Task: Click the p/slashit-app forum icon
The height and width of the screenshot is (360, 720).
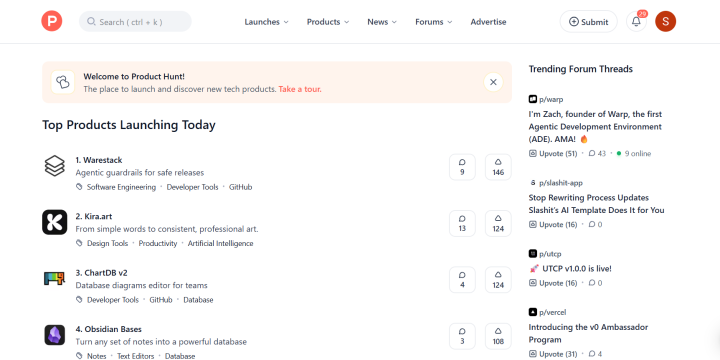Action: point(533,183)
